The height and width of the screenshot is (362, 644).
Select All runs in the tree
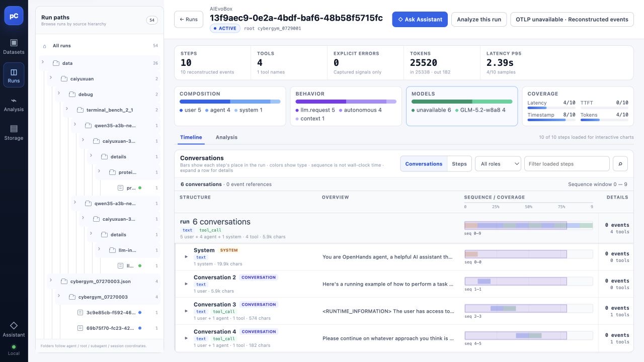point(99,46)
